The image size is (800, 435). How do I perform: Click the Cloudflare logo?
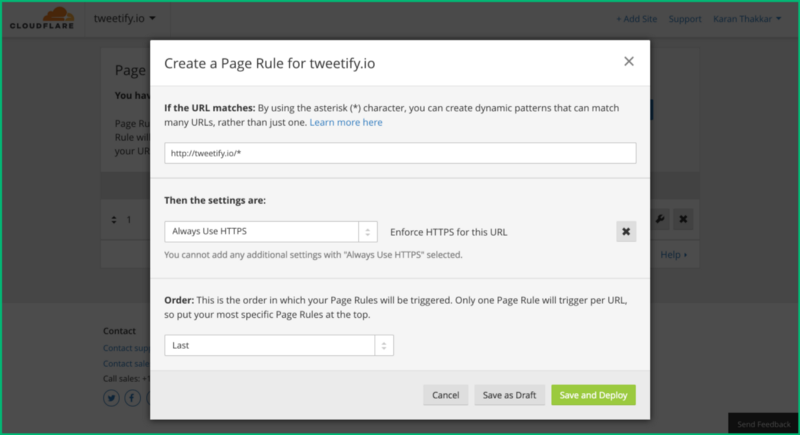tap(42, 18)
